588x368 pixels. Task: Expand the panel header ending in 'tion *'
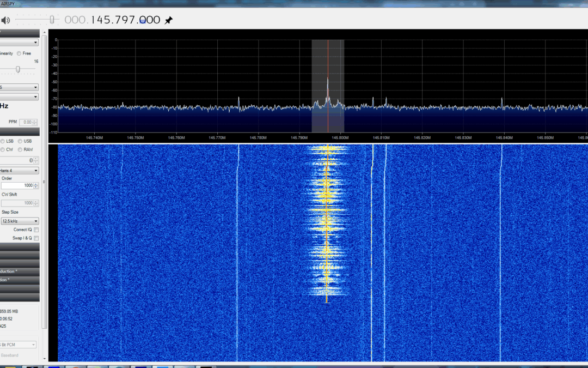tap(20, 280)
